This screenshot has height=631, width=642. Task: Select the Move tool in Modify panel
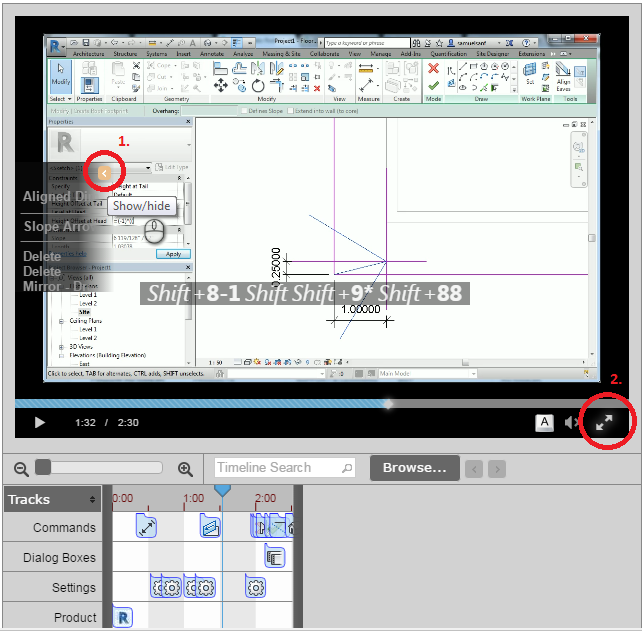click(x=221, y=86)
